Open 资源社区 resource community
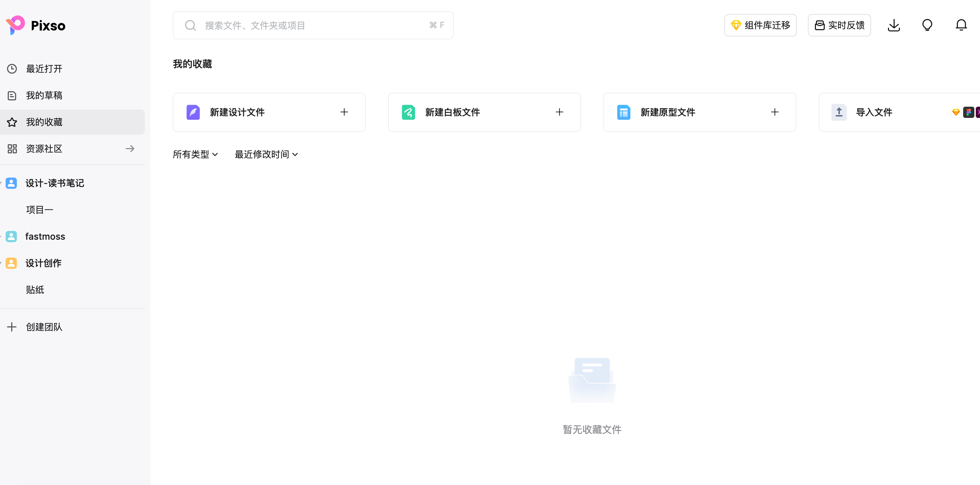 coord(72,148)
